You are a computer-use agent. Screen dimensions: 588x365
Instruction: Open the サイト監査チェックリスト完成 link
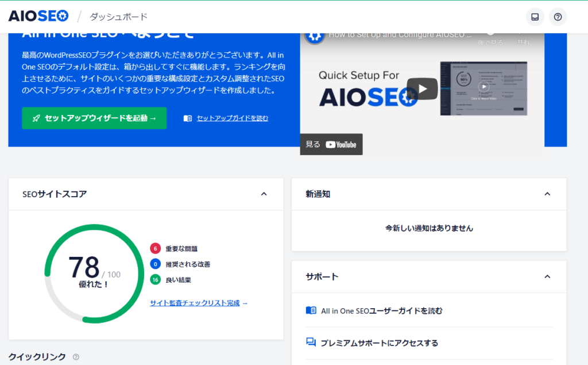click(199, 303)
